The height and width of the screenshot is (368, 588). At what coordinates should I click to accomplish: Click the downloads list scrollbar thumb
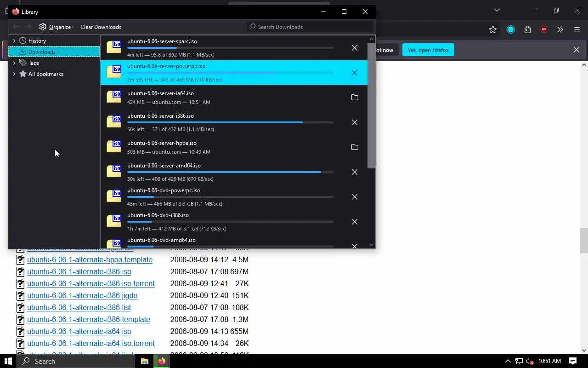[372, 106]
